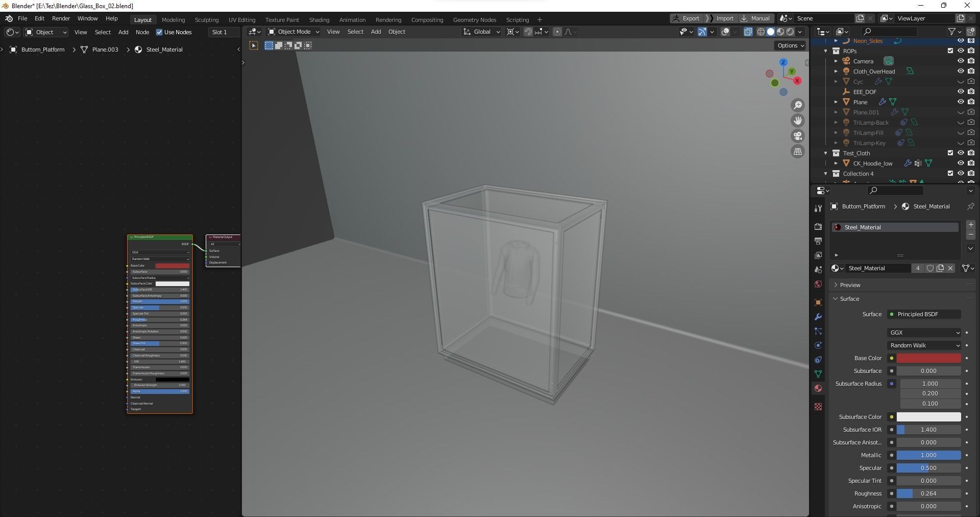Expand the Camera outliner item
Screen dimensions: 980x517
point(836,61)
